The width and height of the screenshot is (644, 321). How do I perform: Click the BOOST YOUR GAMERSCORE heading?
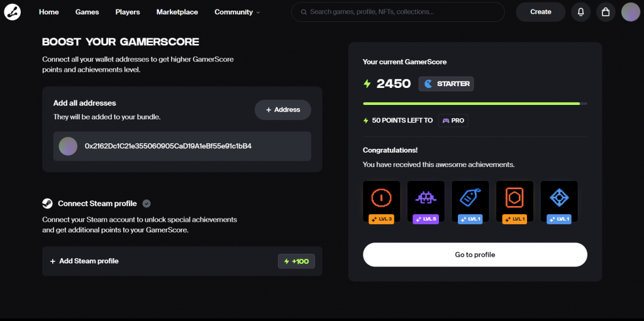[x=121, y=42]
